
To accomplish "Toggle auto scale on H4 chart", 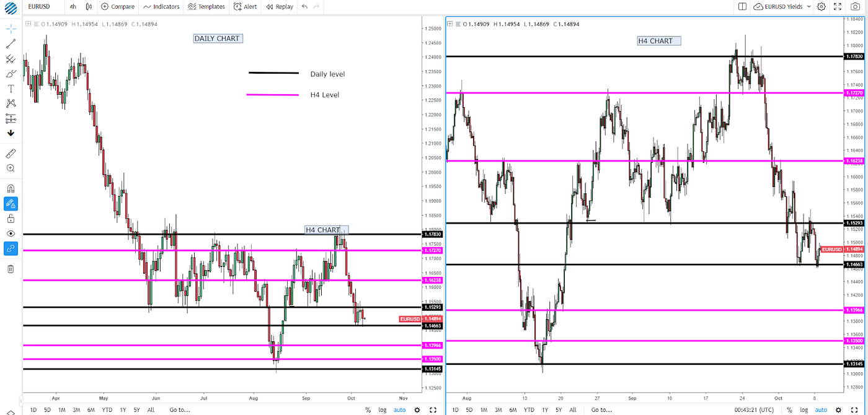I will tap(821, 409).
